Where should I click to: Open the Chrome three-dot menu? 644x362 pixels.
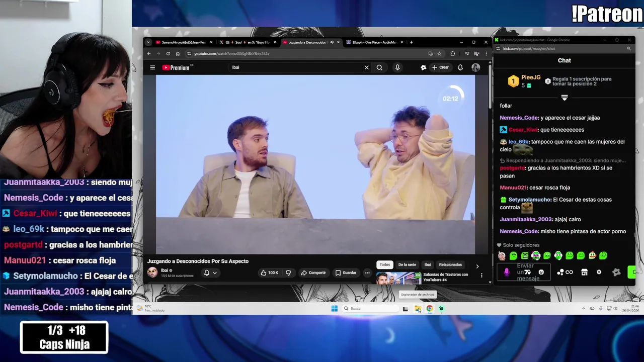pyautogui.click(x=486, y=54)
